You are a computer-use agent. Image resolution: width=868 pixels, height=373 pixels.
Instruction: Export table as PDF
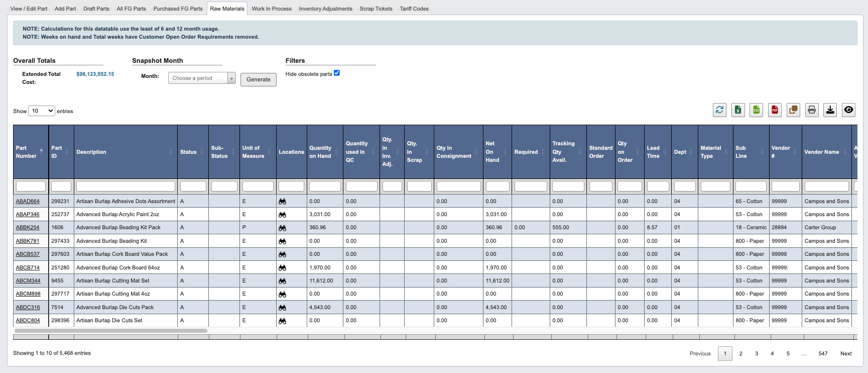point(775,110)
